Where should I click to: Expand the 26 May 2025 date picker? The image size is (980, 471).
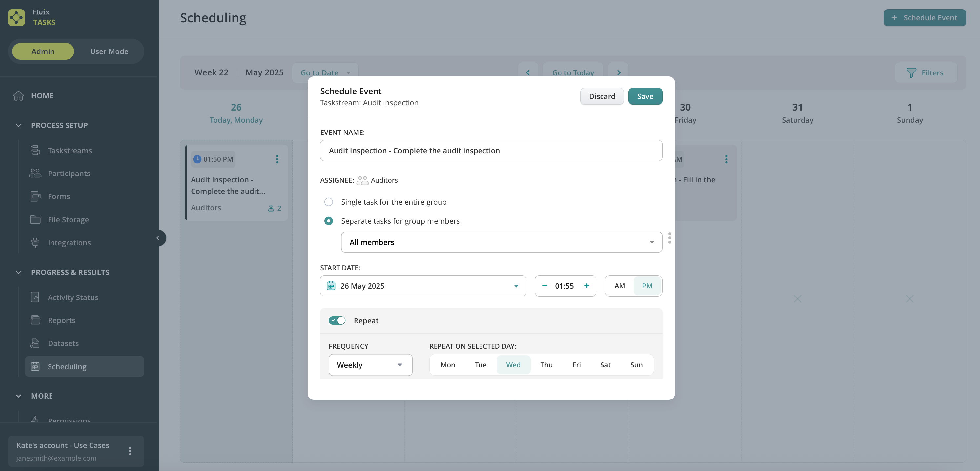pos(423,286)
